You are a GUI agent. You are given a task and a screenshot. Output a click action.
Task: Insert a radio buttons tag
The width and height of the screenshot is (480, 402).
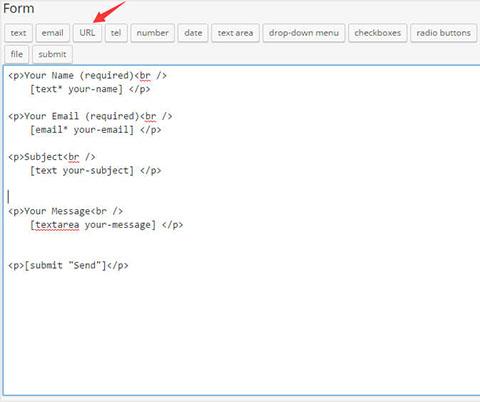point(444,33)
